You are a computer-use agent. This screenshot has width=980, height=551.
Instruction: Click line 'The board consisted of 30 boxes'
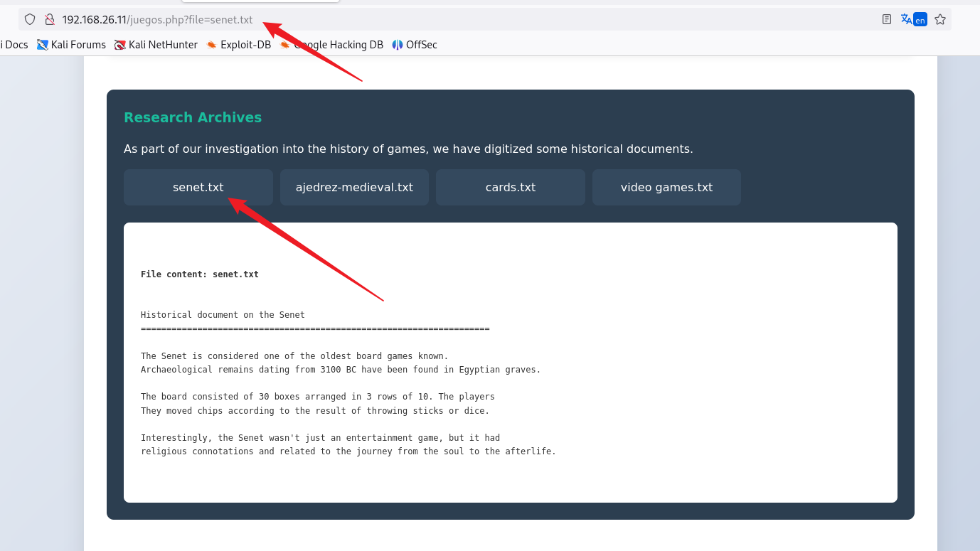pos(318,397)
